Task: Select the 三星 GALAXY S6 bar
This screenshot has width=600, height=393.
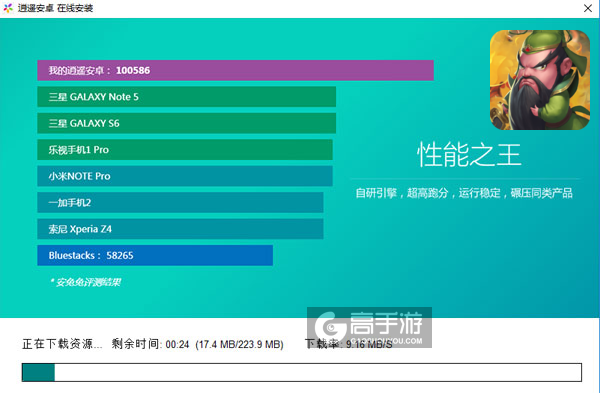Action: [x=186, y=123]
